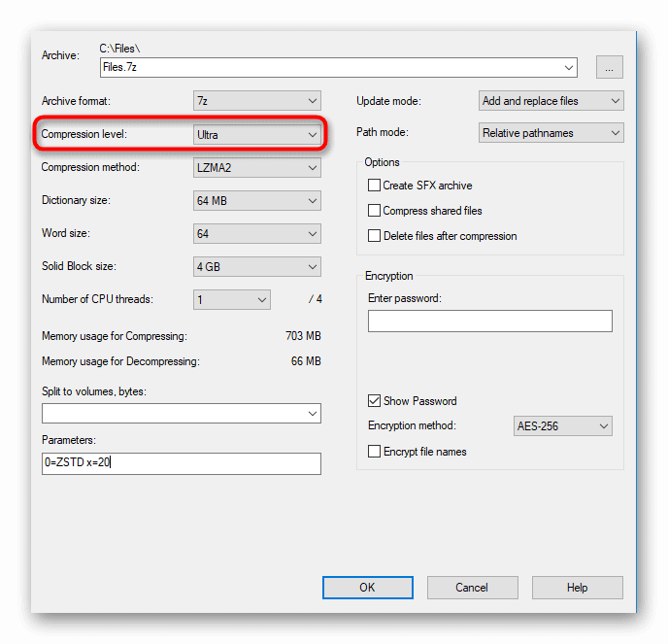668x644 pixels.
Task: Click the C:\Files\ path text
Action: (x=119, y=49)
